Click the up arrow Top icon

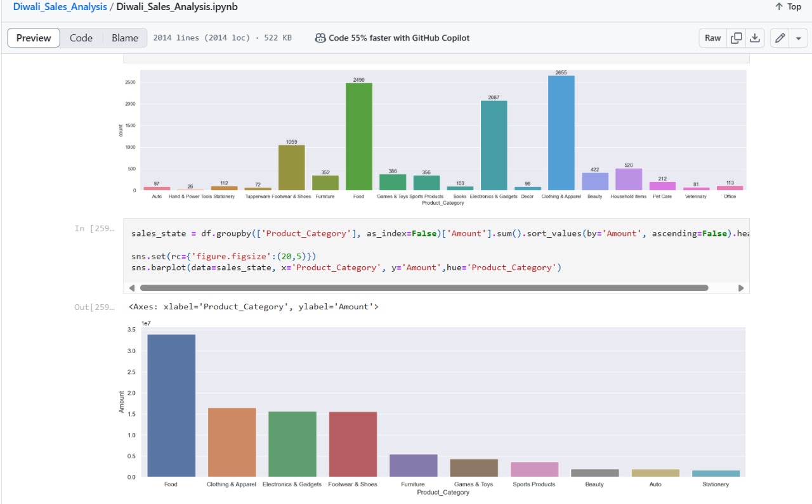point(779,6)
